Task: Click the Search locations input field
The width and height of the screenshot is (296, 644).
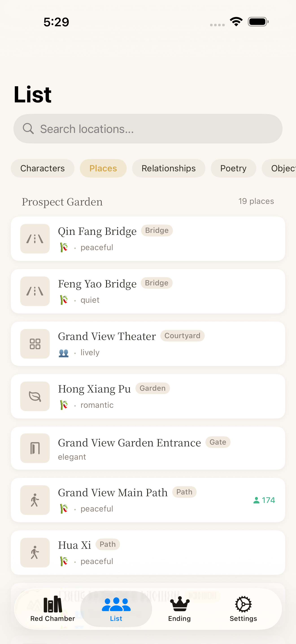Action: 155,129
